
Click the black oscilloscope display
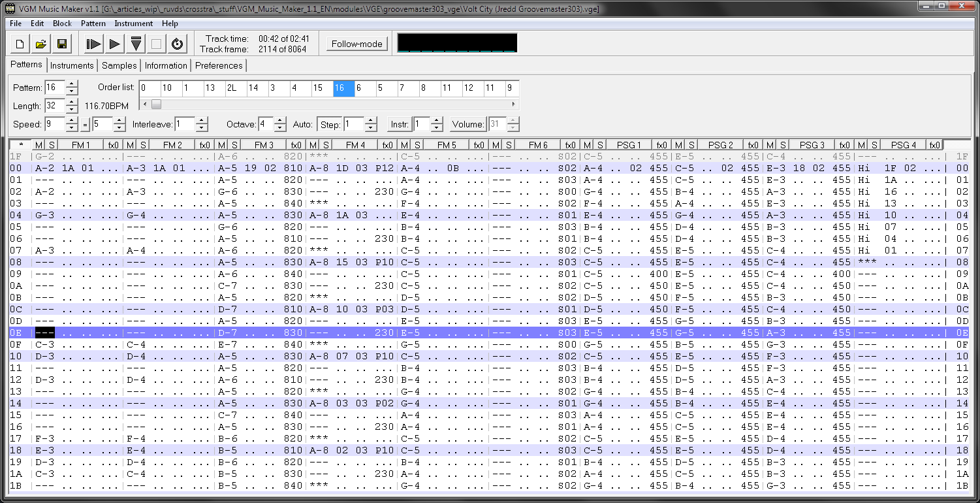[457, 43]
